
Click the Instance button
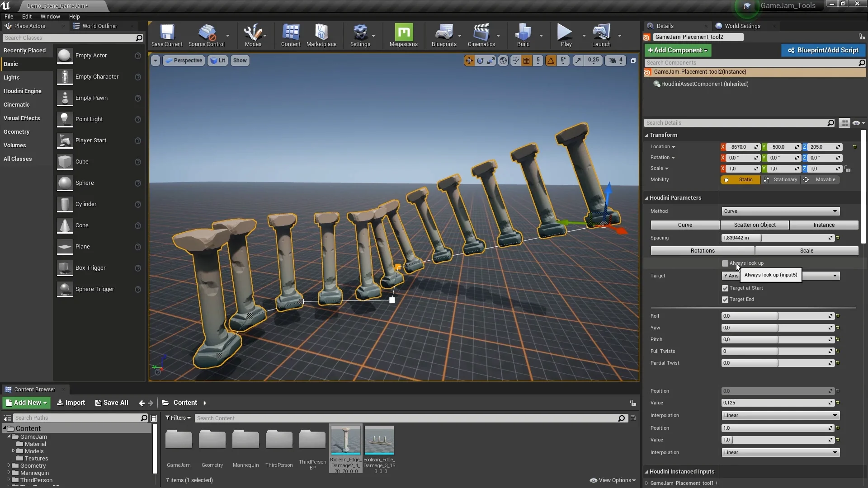click(x=824, y=225)
